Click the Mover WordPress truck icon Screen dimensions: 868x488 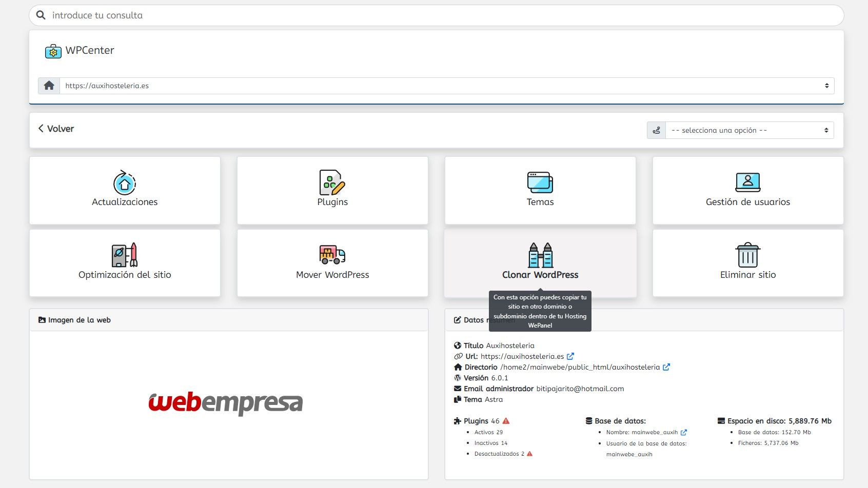click(332, 255)
